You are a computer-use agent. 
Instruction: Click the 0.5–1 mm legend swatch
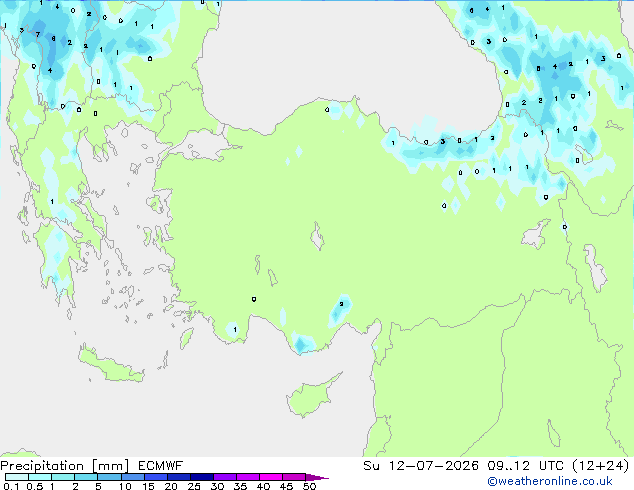click(40, 477)
